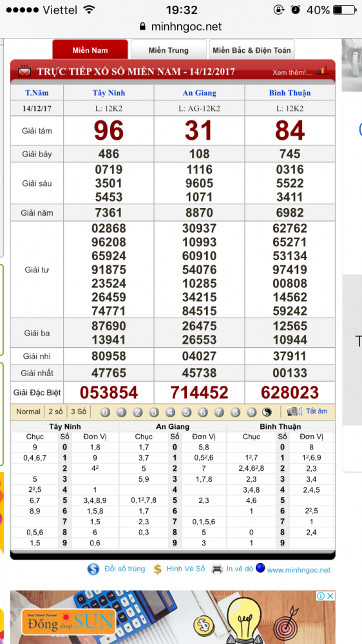Select Bình Thuận Giải tám number 84
362x644 pixels.
(290, 131)
